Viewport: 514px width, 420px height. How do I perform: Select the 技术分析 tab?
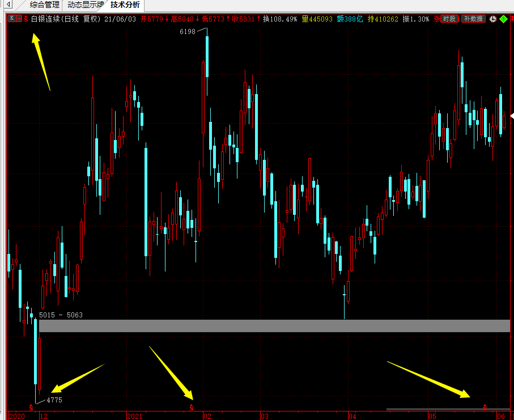(125, 5)
